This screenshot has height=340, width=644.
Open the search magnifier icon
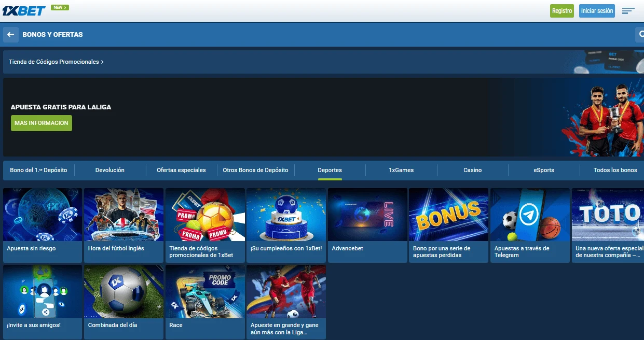pos(640,35)
